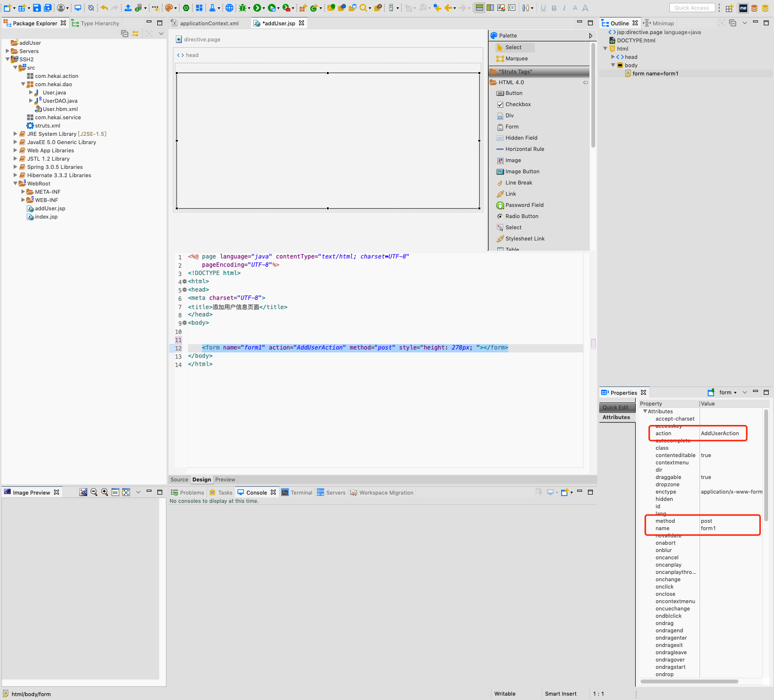Open the Problems tab
This screenshot has width=774, height=700.
[x=188, y=493]
